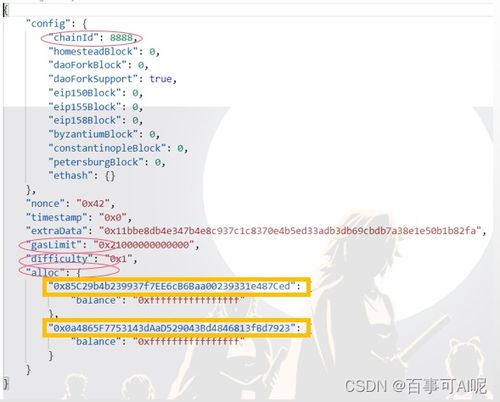Image resolution: width=500 pixels, height=402 pixels.
Task: Click the daoForkSupport true value
Action: point(161,79)
